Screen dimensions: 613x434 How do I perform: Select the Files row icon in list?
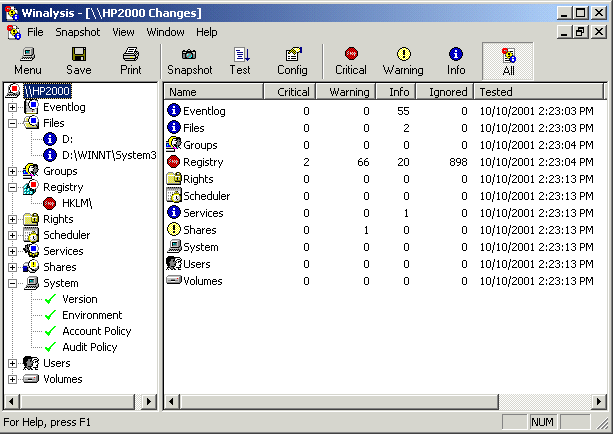coord(174,127)
